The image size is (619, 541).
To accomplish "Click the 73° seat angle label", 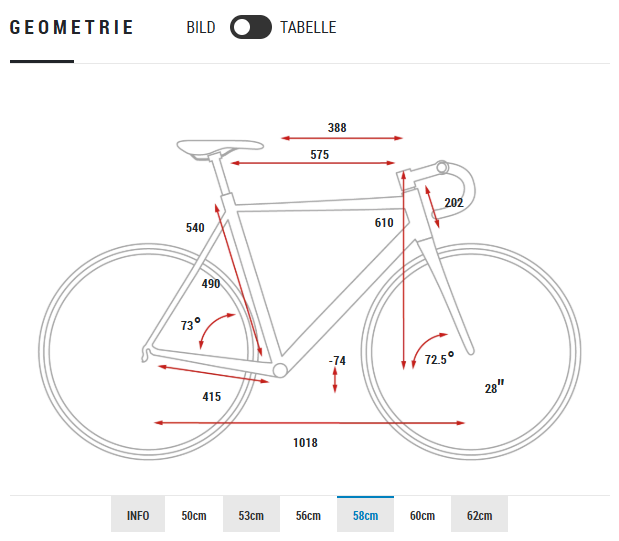I will point(190,325).
